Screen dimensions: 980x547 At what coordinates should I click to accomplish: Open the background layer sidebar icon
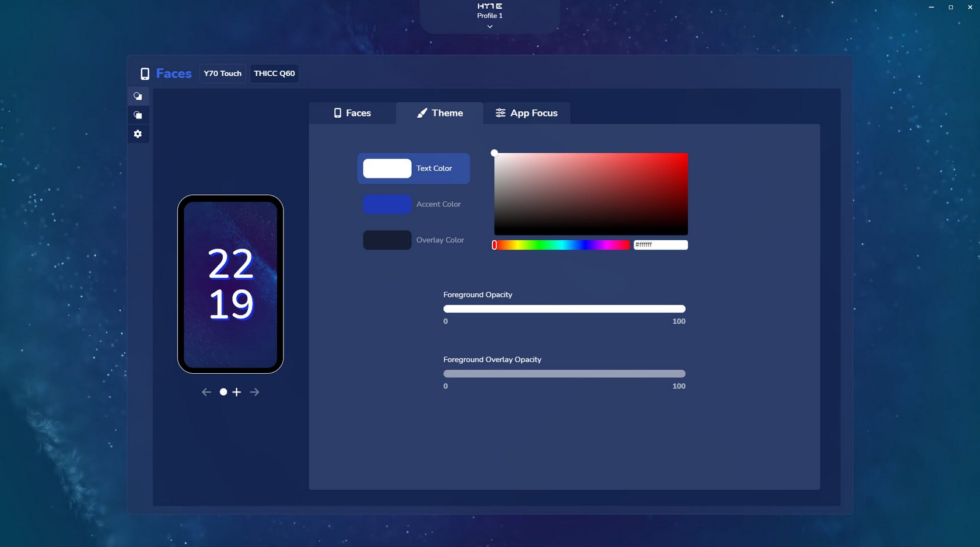138,115
